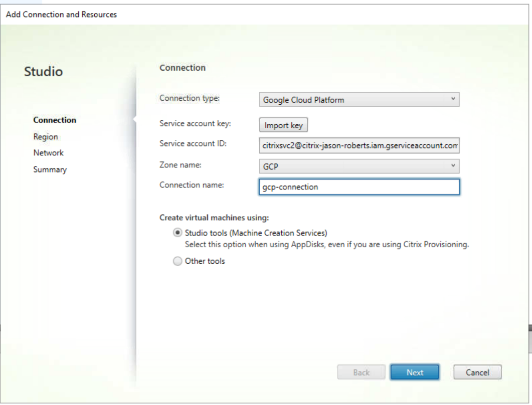532x405 pixels.
Task: Jump to the Summary step in the sidebar
Action: coord(50,169)
